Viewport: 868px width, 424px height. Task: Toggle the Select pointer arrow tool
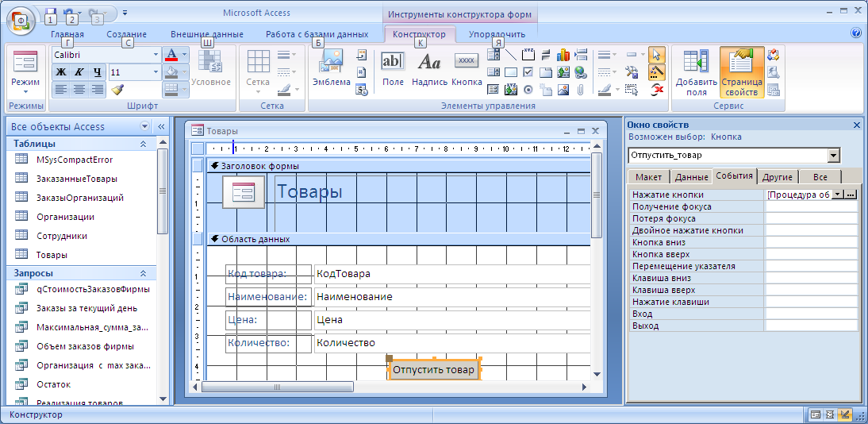[656, 54]
